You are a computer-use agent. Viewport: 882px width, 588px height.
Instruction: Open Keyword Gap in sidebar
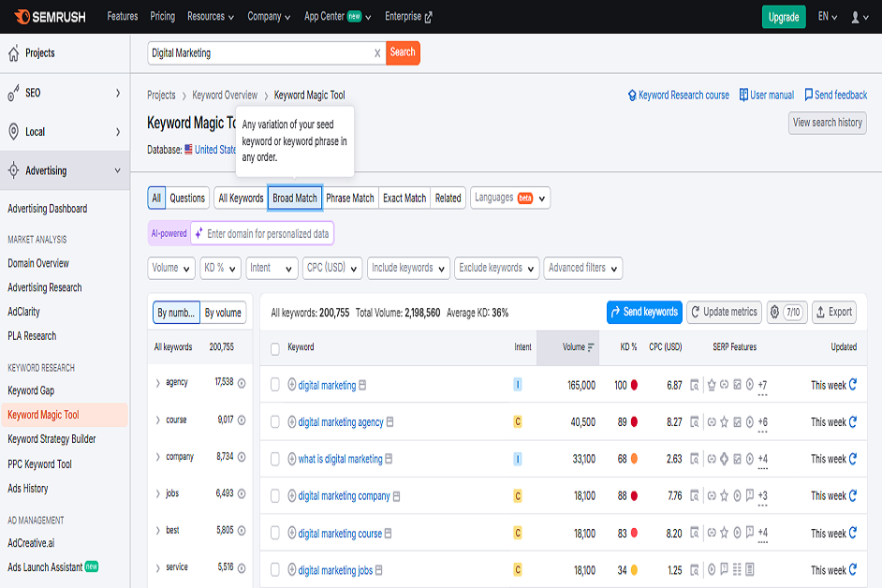(x=32, y=390)
